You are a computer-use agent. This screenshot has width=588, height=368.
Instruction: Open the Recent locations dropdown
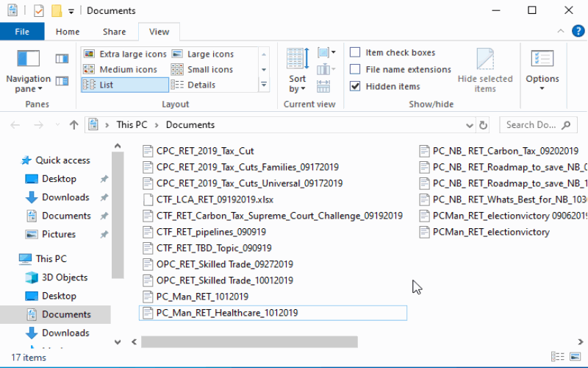(57, 124)
